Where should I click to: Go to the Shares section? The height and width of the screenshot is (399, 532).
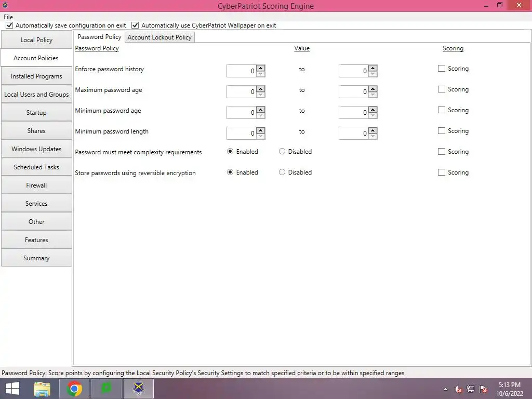[36, 130]
